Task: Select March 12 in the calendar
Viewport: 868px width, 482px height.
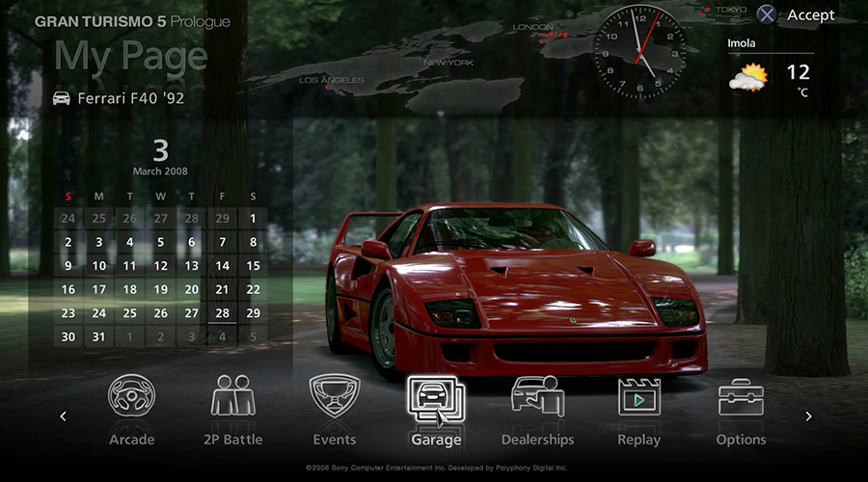Action: [160, 266]
